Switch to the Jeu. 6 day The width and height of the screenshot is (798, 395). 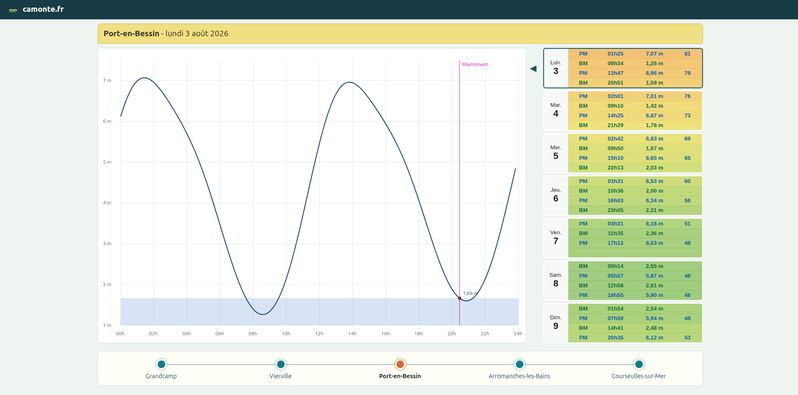[x=623, y=195]
